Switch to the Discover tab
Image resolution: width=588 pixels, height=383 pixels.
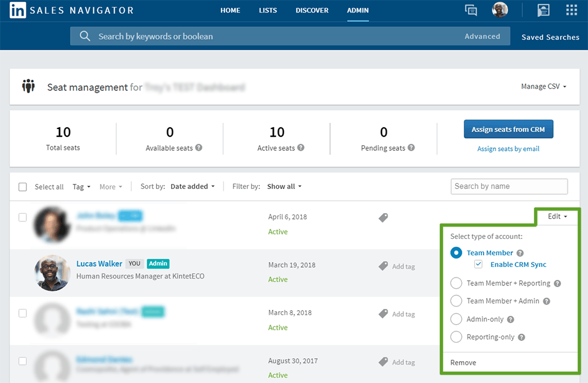click(x=312, y=10)
